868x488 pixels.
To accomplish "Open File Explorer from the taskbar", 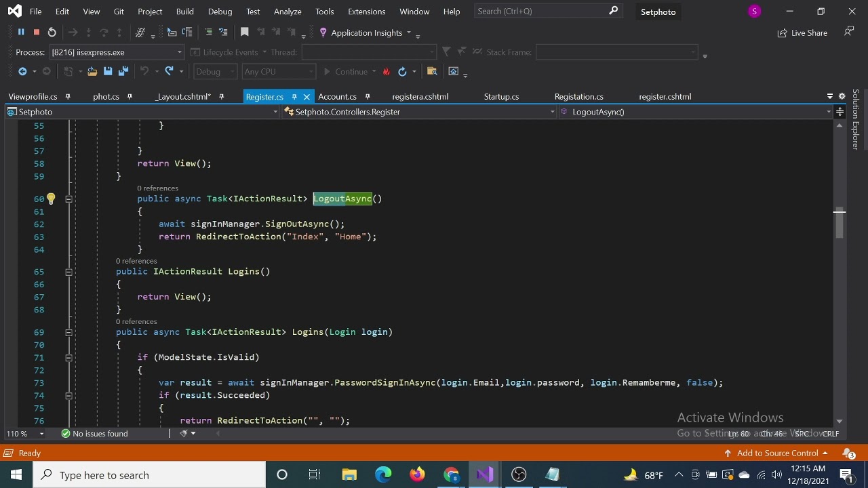I will tap(349, 474).
